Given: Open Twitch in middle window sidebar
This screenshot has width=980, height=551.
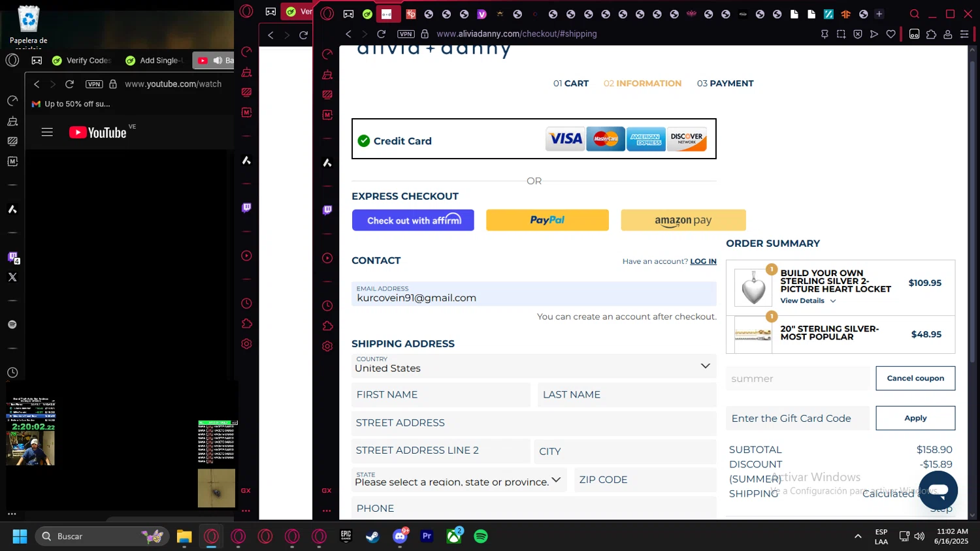Looking at the screenshot, I should point(246,208).
